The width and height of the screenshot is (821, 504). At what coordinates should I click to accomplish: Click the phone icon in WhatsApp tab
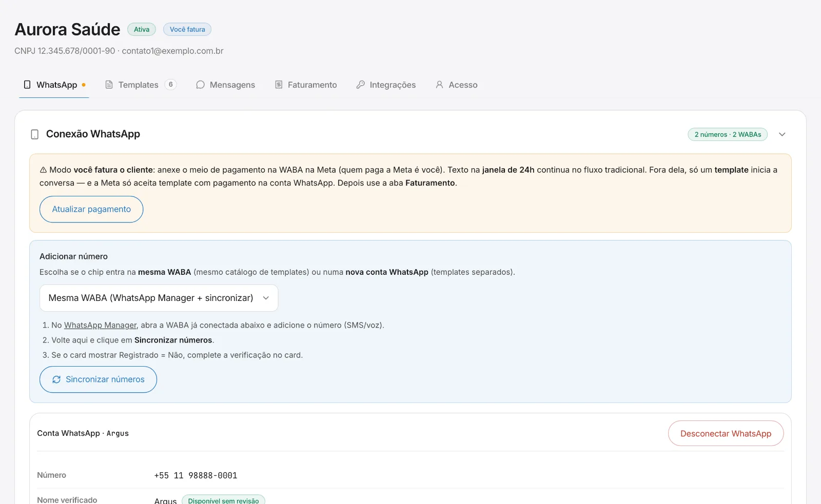pos(27,85)
